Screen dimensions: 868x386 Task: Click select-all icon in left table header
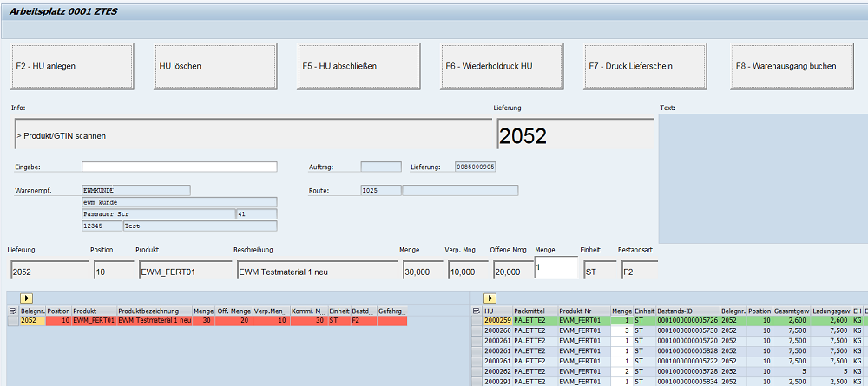point(12,311)
